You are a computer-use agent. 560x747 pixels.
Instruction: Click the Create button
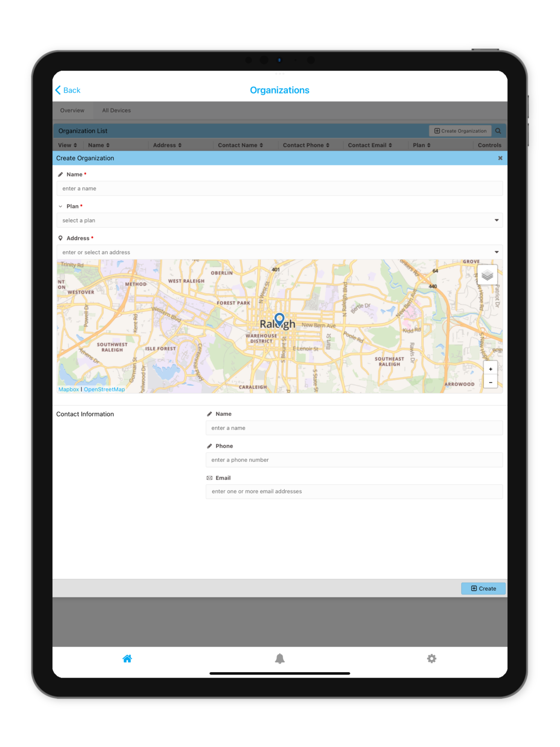[x=483, y=588]
